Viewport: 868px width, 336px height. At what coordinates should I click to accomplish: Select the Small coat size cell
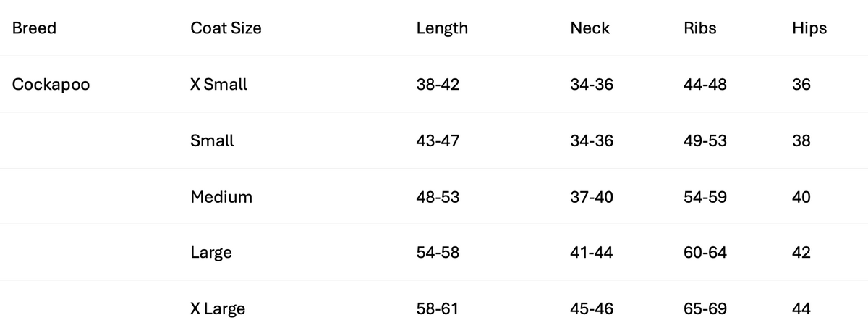(x=212, y=140)
